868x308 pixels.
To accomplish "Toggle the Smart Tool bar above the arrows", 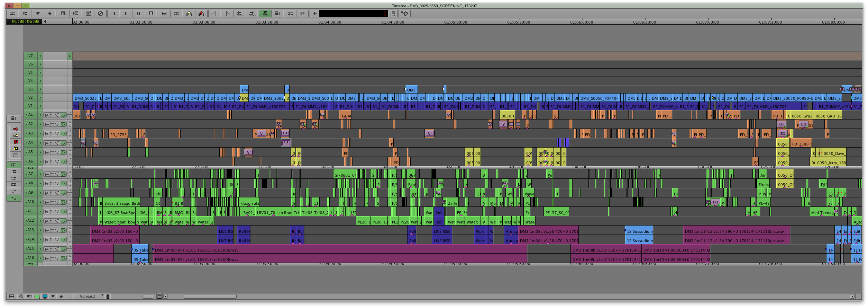I will (14, 118).
